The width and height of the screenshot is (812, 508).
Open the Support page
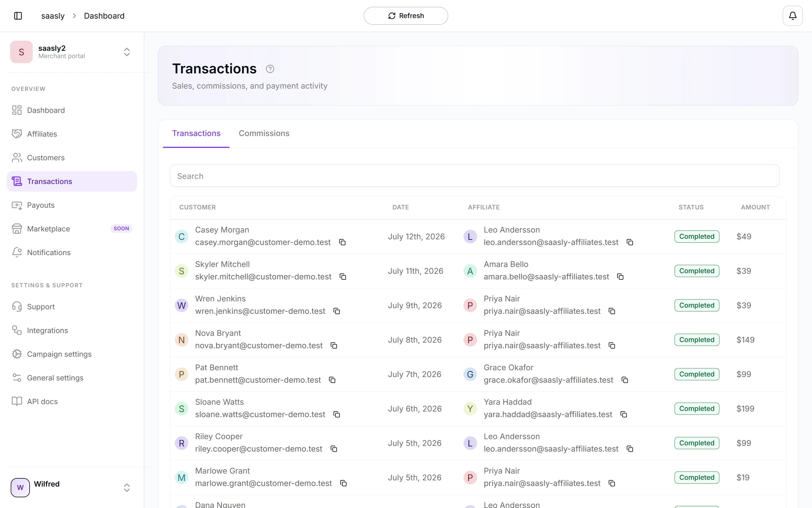[x=72, y=307]
